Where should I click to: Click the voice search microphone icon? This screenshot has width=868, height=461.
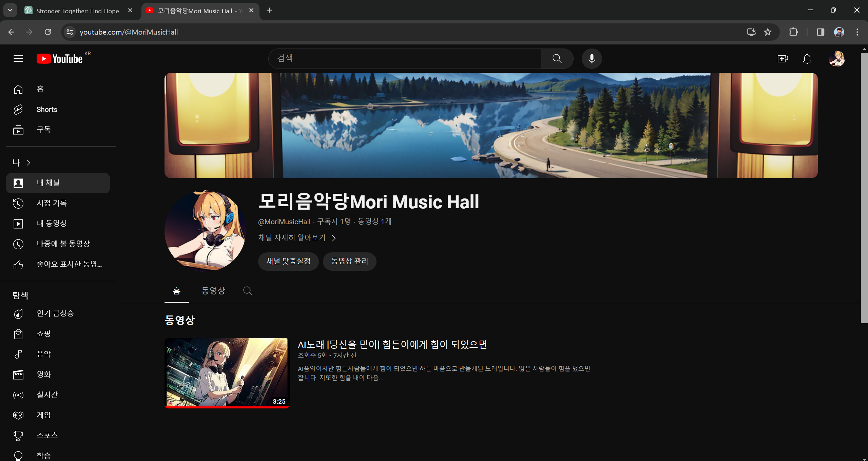point(592,59)
